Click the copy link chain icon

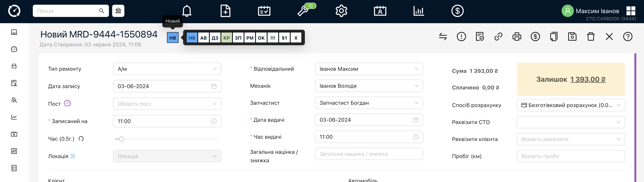[498, 37]
